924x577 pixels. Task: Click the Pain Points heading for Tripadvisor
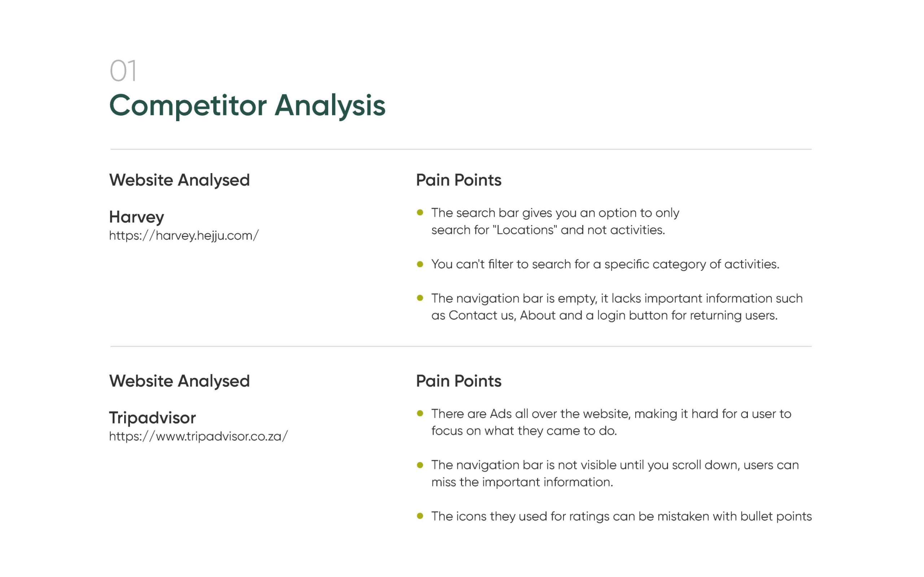[458, 381]
